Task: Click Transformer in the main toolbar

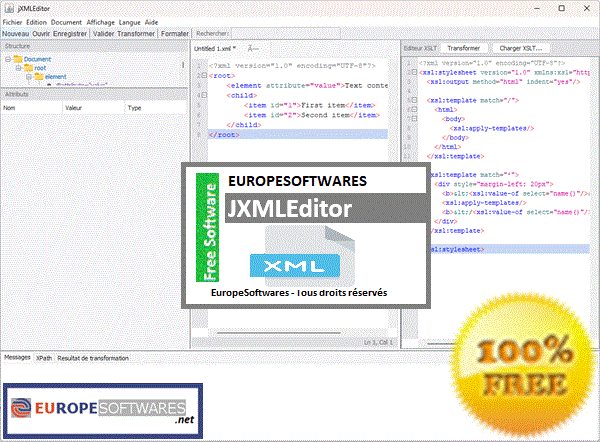Action: [136, 34]
